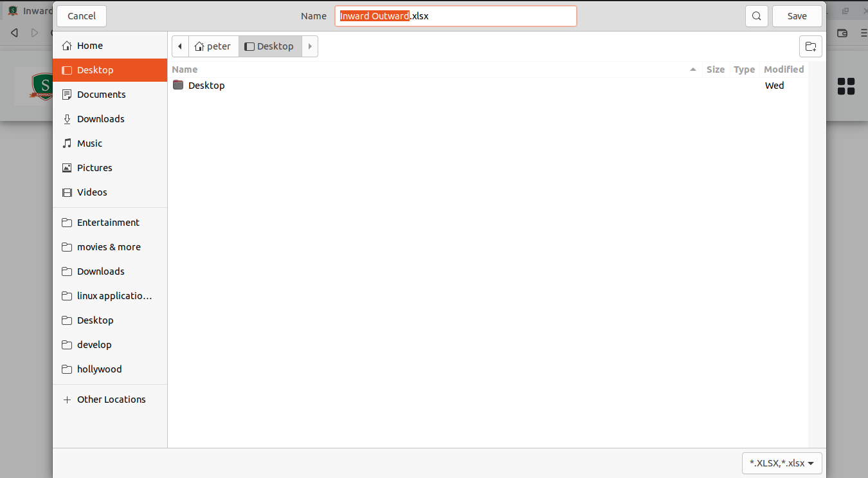Select the Desktop path breadcrumb

click(270, 46)
